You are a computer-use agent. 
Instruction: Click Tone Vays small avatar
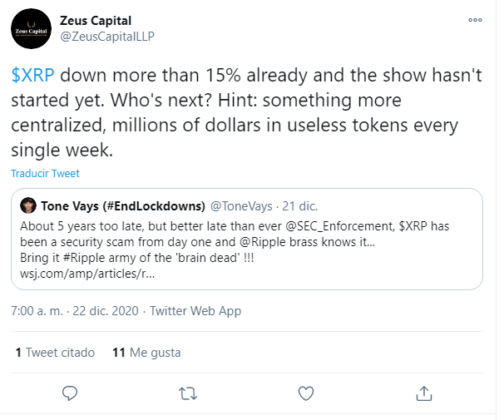point(26,205)
